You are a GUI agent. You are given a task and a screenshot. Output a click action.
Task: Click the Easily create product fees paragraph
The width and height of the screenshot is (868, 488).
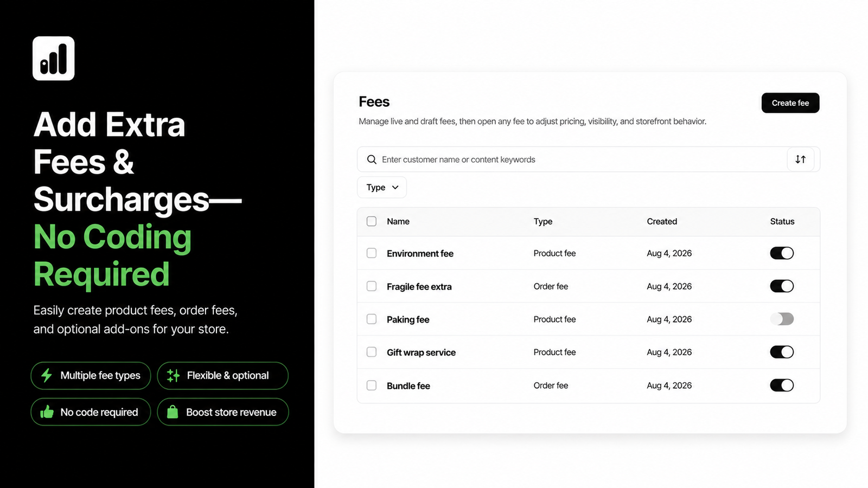coord(136,319)
